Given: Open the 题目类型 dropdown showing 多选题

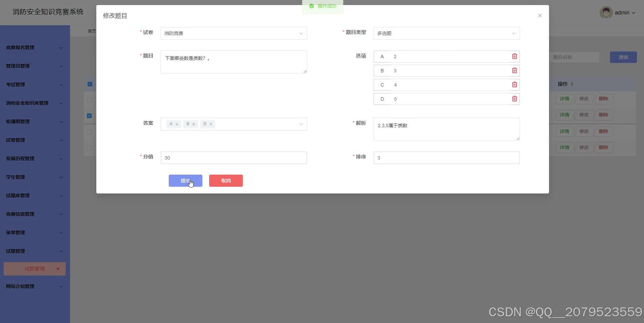Looking at the screenshot, I should click(446, 33).
